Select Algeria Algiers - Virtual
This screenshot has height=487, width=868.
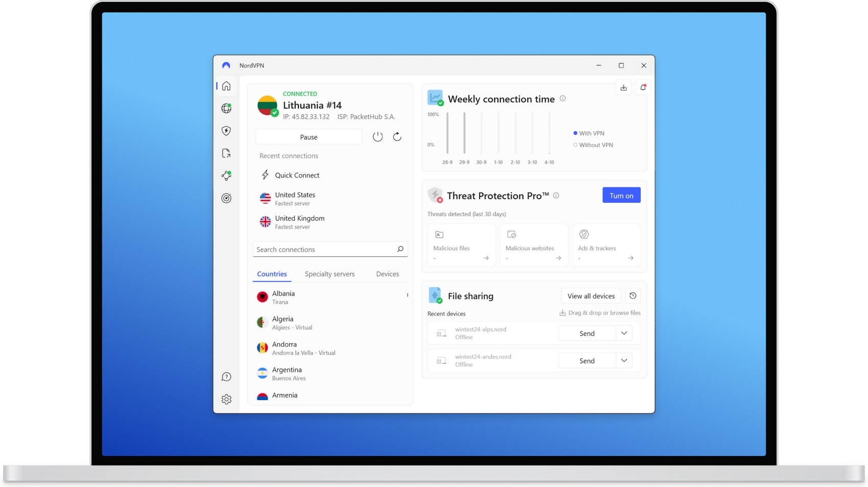pyautogui.click(x=329, y=323)
